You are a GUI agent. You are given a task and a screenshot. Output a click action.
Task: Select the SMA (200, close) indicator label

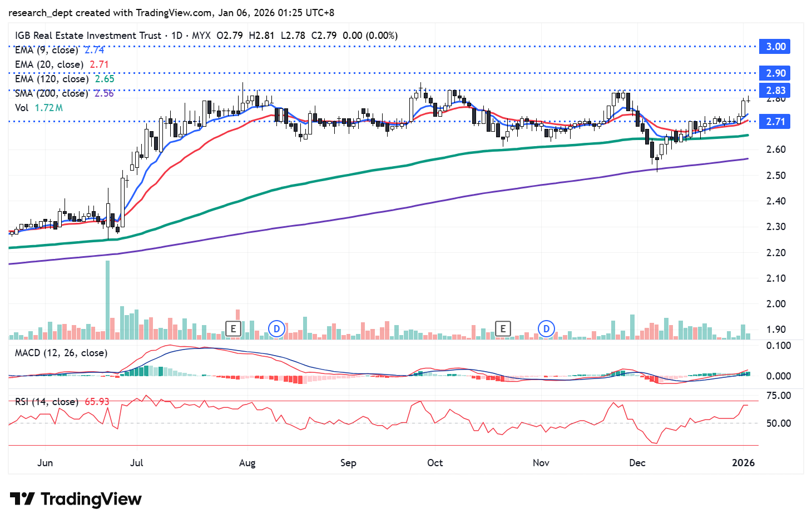[x=51, y=93]
